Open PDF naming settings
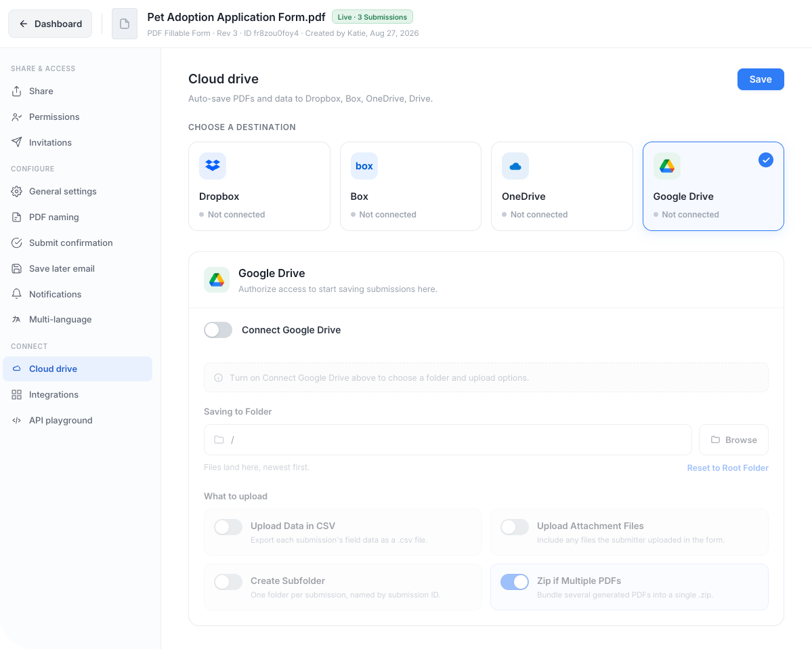Screen dimensions: 812x649 pos(78,217)
